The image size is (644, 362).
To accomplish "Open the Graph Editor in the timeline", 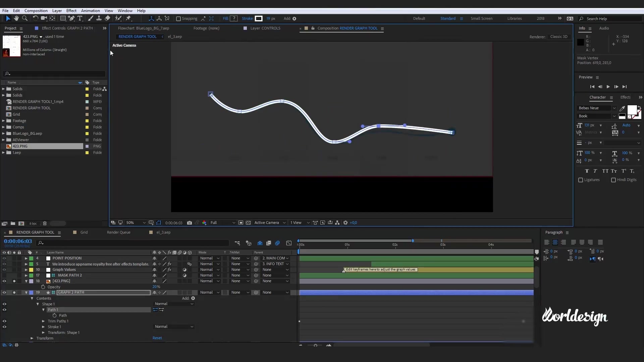I will [289, 243].
